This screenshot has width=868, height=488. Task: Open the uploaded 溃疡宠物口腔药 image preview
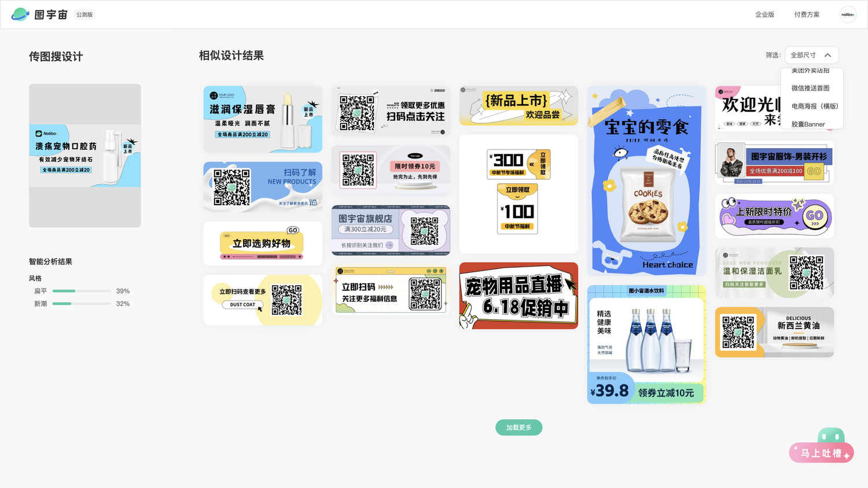click(85, 156)
